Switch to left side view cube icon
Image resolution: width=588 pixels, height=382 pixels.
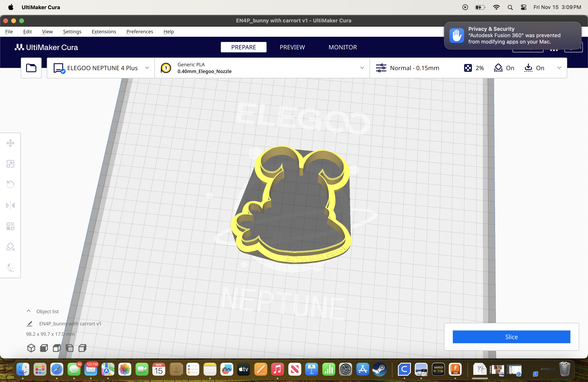point(70,348)
